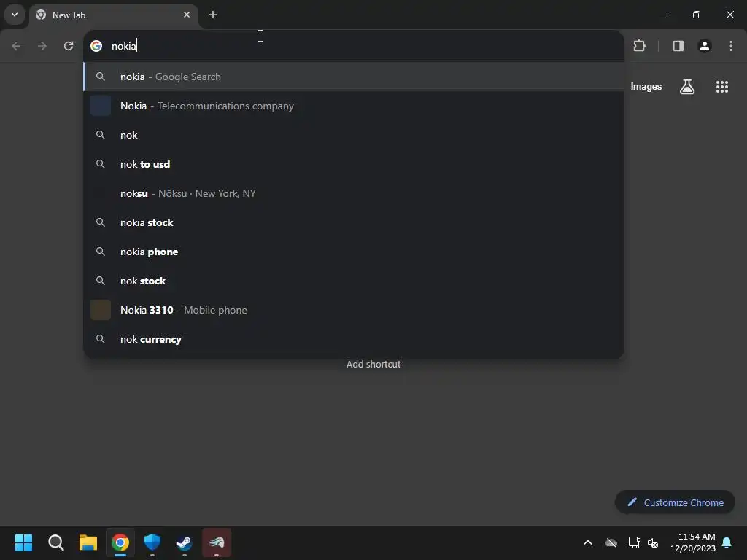The height and width of the screenshot is (560, 747).
Task: Click the forward navigation arrow
Action: [x=42, y=46]
